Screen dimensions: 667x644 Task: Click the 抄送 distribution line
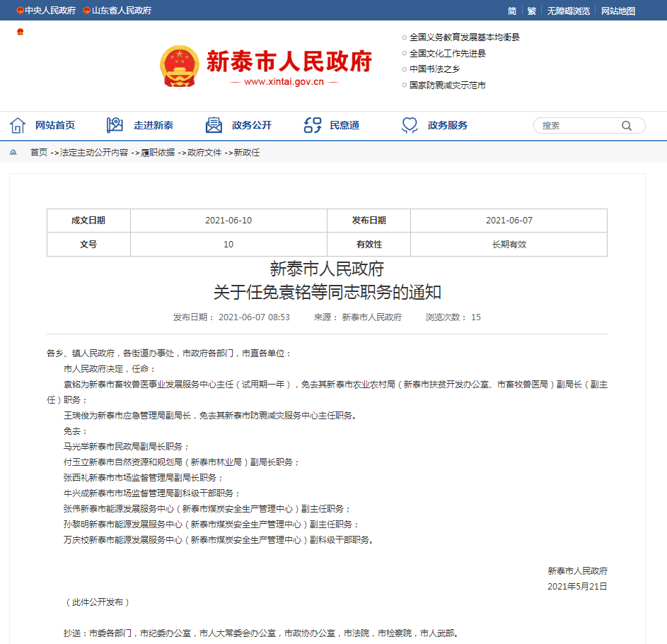click(x=262, y=633)
